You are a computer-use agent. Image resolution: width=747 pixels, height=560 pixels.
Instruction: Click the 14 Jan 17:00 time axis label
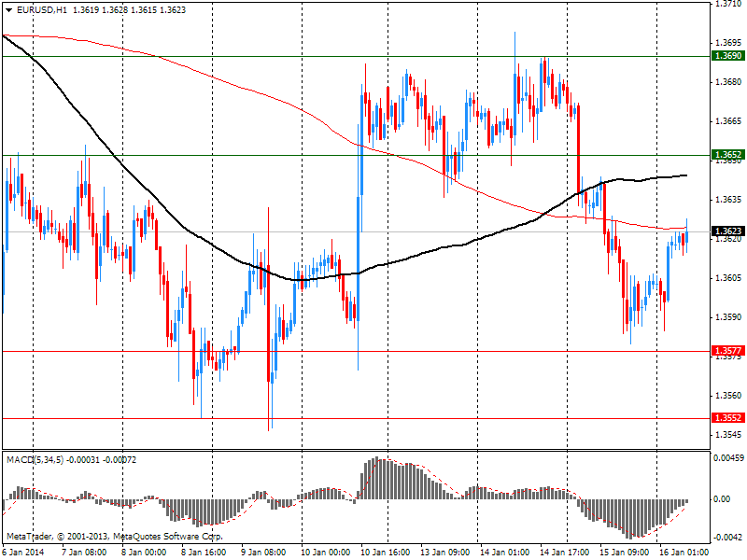[x=565, y=552]
